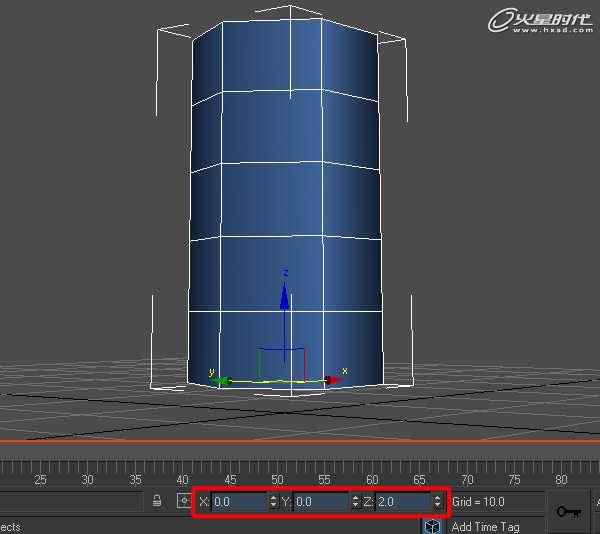
Task: Click the Y coordinate spinner arrows
Action: pyautogui.click(x=355, y=501)
